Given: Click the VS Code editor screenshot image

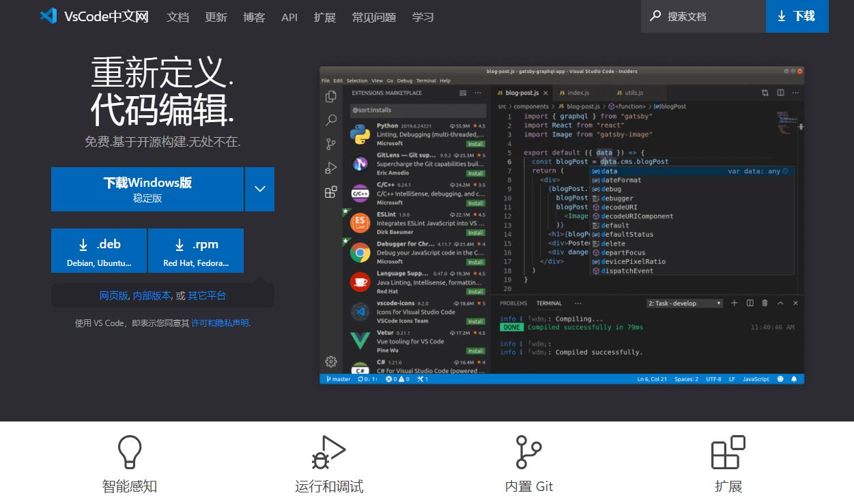Looking at the screenshot, I should (562, 225).
